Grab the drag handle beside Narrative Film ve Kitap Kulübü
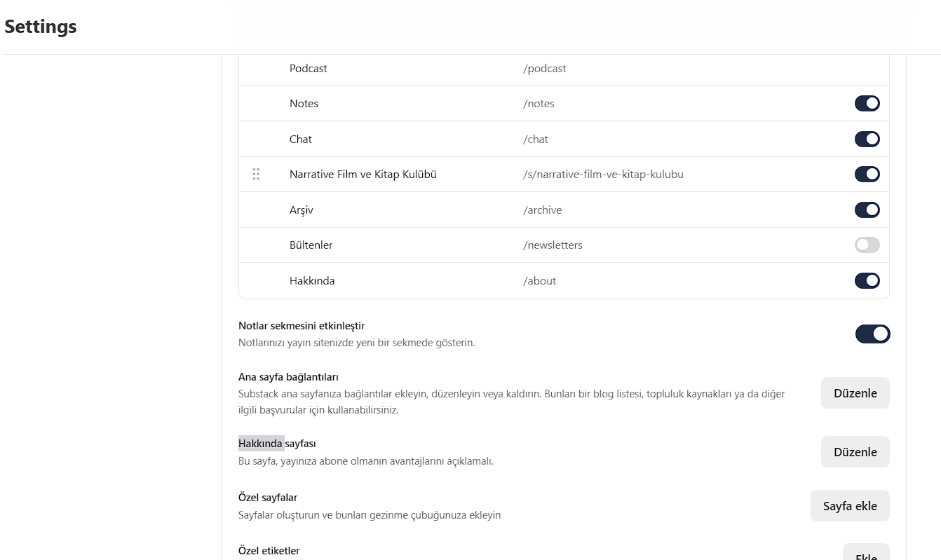The height and width of the screenshot is (560, 941). [256, 174]
